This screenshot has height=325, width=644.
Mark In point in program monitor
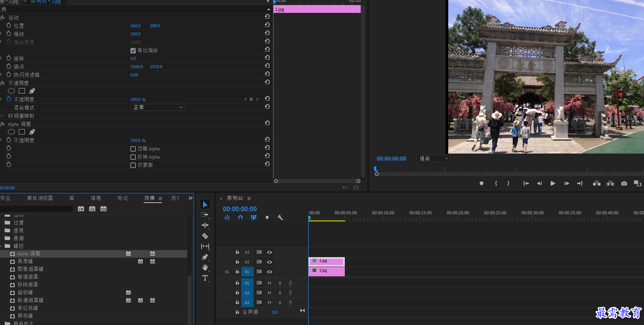point(496,184)
